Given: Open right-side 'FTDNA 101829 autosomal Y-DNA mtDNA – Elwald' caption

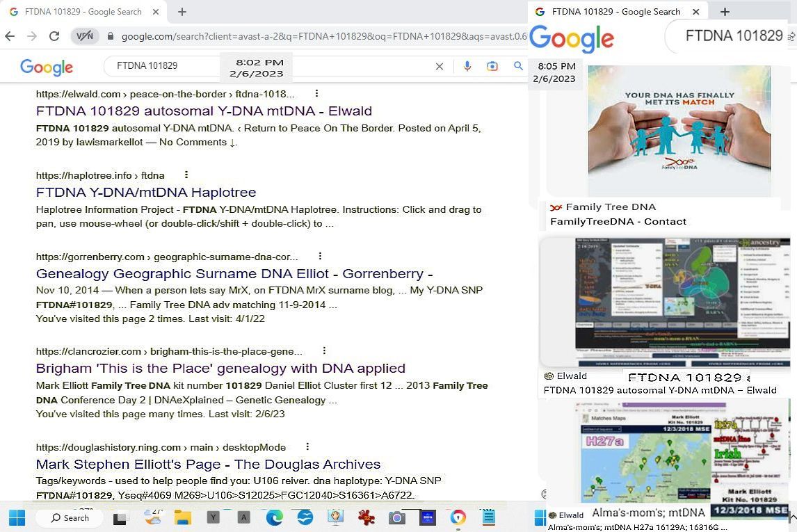Looking at the screenshot, I should [660, 390].
